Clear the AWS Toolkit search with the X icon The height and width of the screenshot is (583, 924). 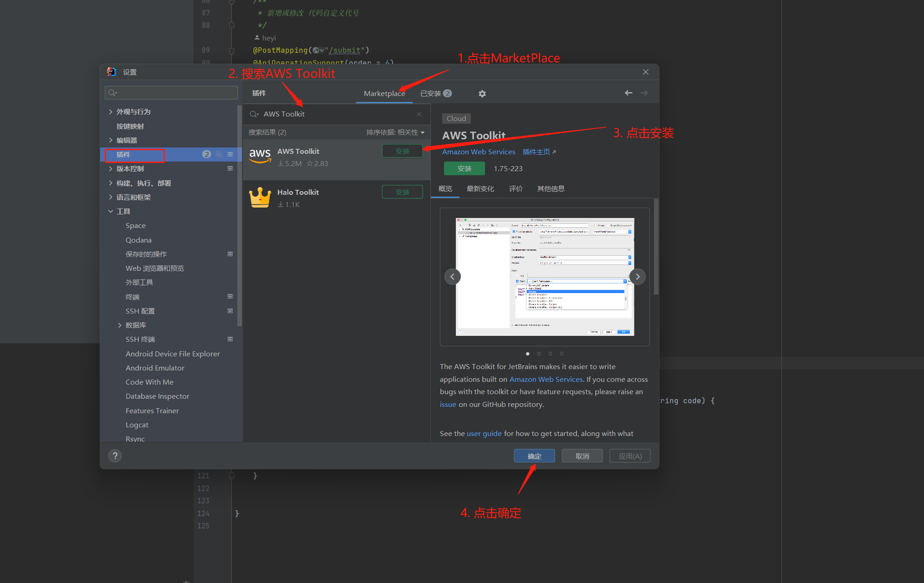(419, 114)
